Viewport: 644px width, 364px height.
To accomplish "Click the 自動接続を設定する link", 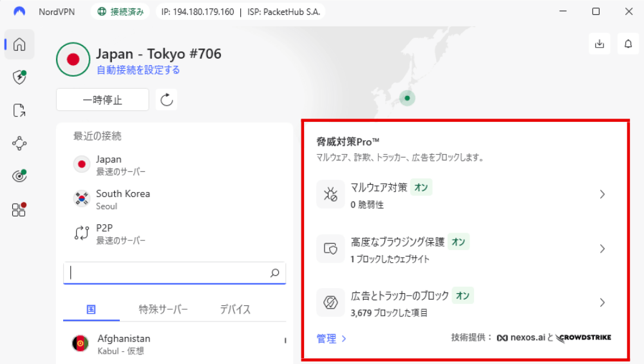I will coord(138,70).
